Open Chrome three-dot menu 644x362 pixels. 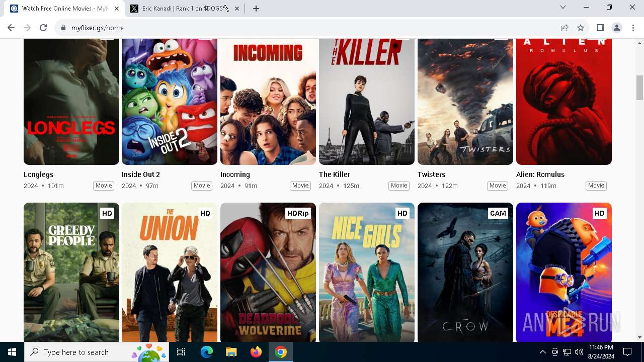[x=632, y=28]
